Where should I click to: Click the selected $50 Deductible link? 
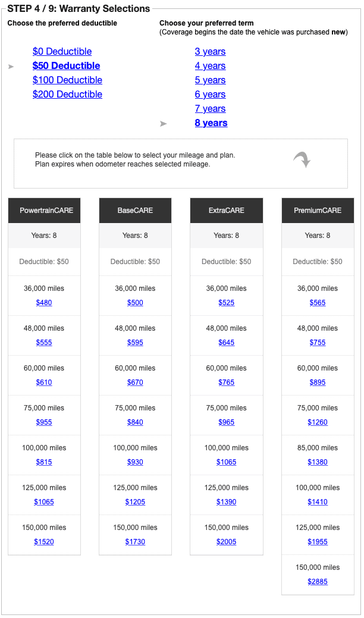[x=66, y=66]
